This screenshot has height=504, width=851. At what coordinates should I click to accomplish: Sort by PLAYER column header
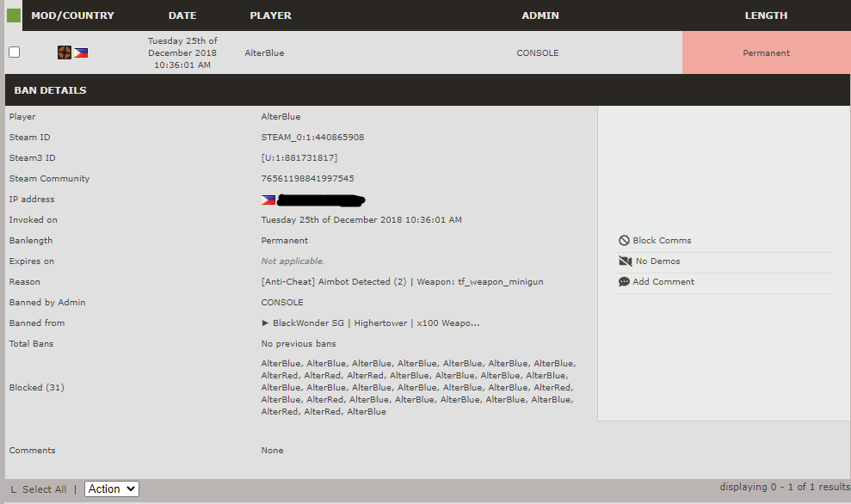pyautogui.click(x=270, y=15)
